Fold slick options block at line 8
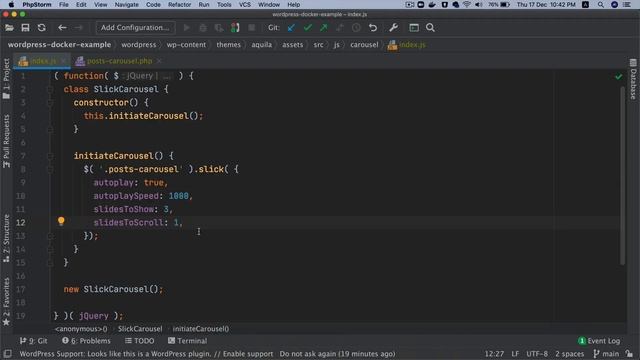 pos(50,169)
